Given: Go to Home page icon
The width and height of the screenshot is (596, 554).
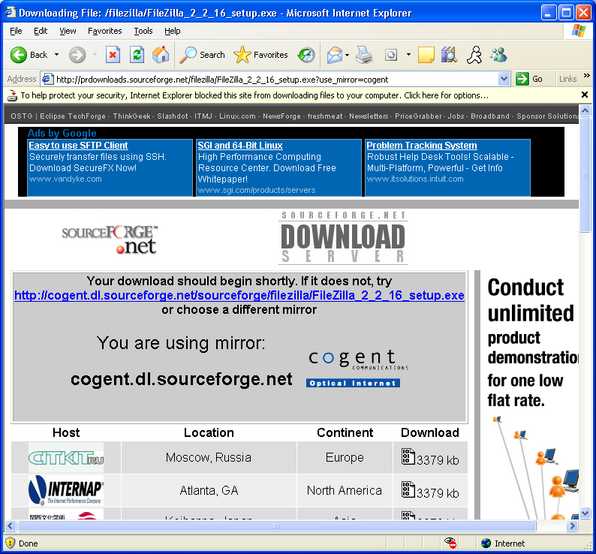Looking at the screenshot, I should (x=160, y=55).
